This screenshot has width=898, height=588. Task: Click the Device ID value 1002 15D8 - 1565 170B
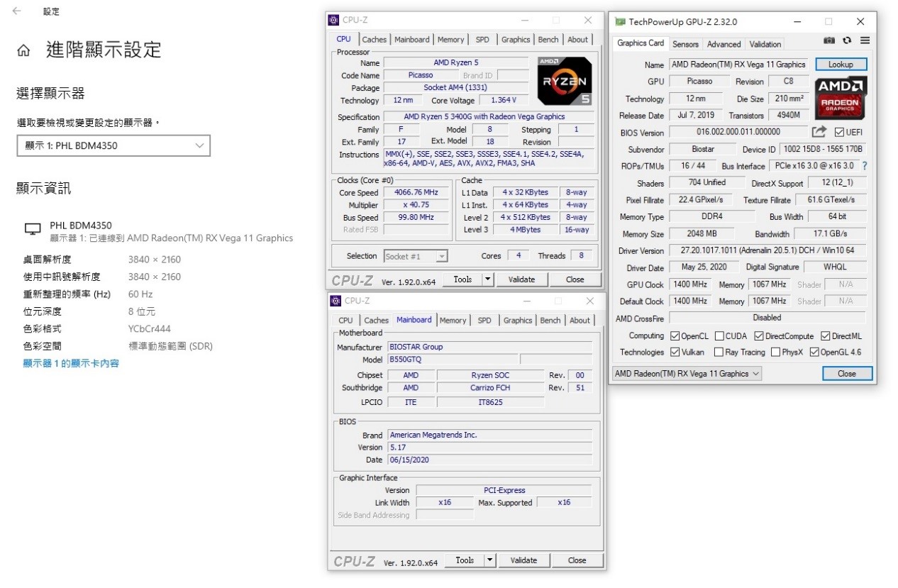[x=823, y=149]
